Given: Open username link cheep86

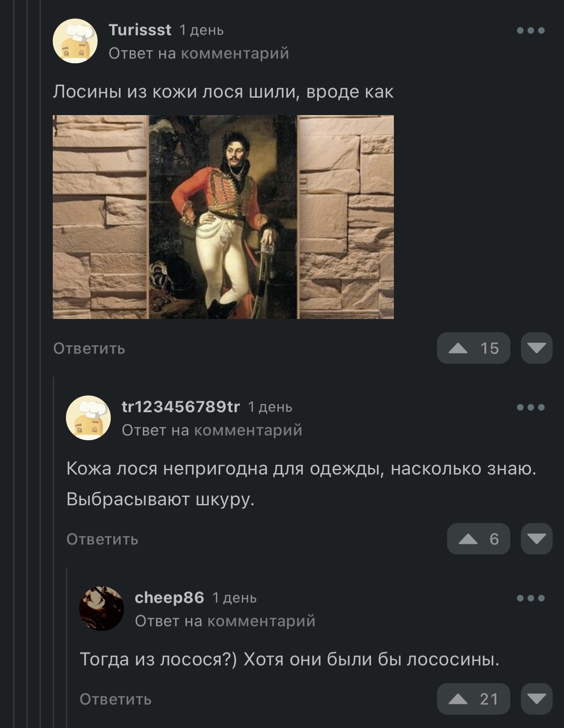Looking at the screenshot, I should pos(169,598).
